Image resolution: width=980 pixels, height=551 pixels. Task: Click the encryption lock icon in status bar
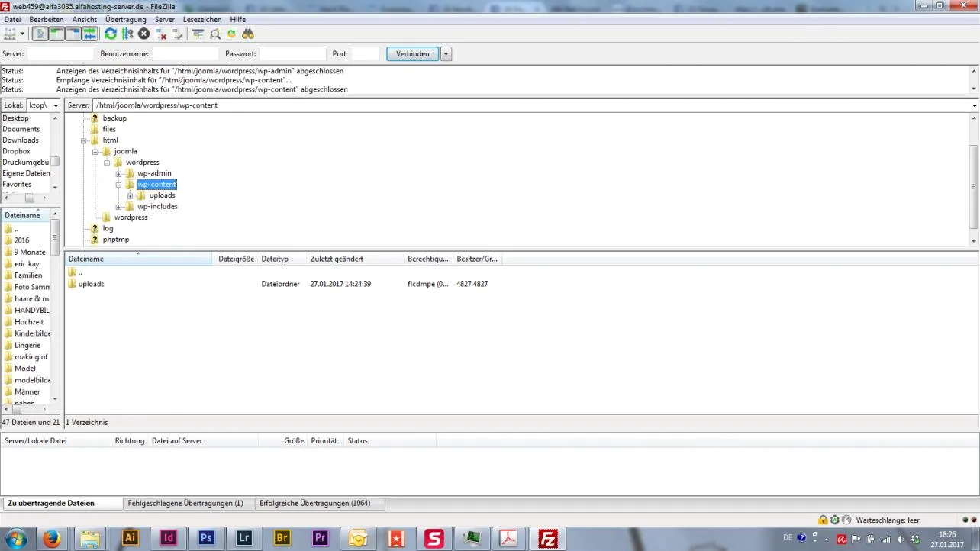823,520
